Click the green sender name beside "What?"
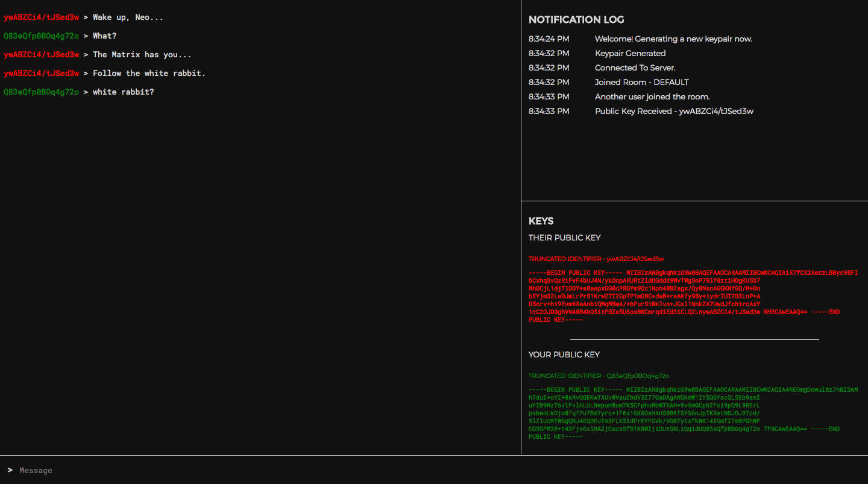 [42, 36]
